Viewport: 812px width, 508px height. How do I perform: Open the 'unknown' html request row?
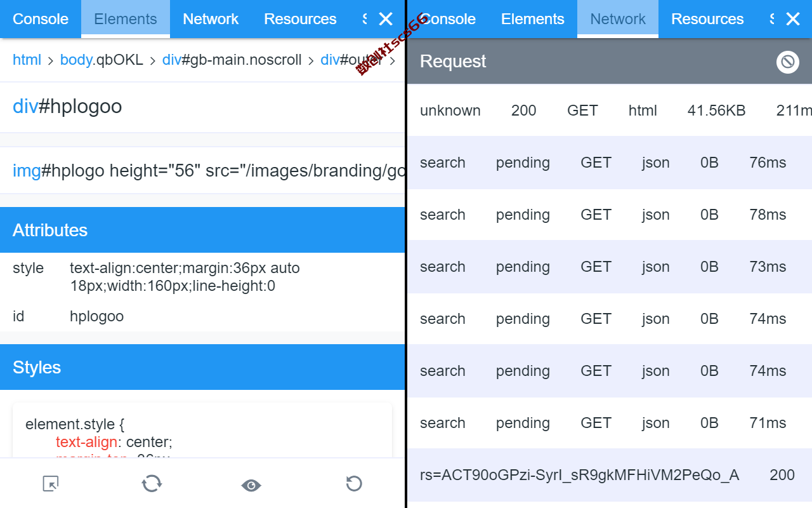tap(610, 110)
